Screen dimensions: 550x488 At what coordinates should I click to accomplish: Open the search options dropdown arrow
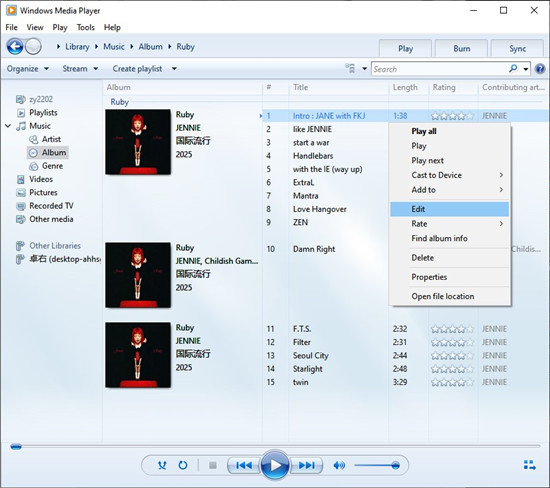pyautogui.click(x=525, y=69)
